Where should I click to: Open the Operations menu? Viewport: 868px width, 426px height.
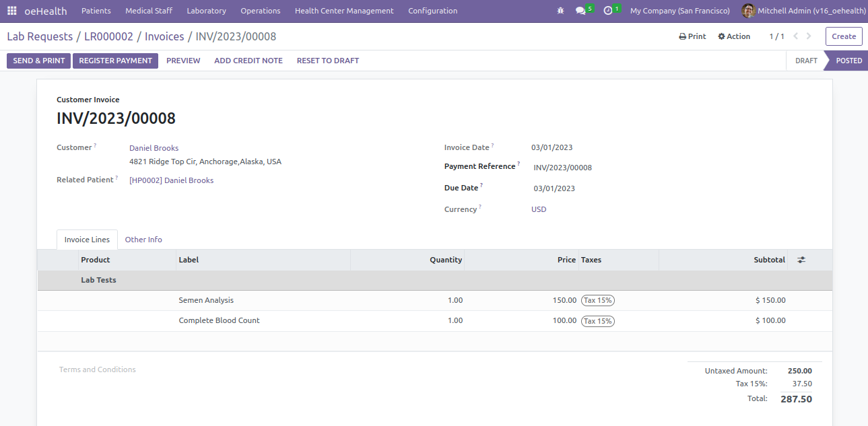click(261, 11)
